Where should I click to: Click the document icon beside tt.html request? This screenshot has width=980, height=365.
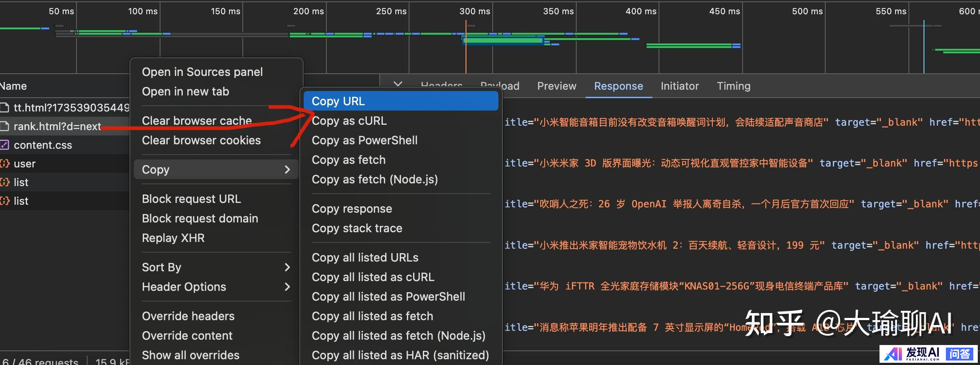(4, 107)
